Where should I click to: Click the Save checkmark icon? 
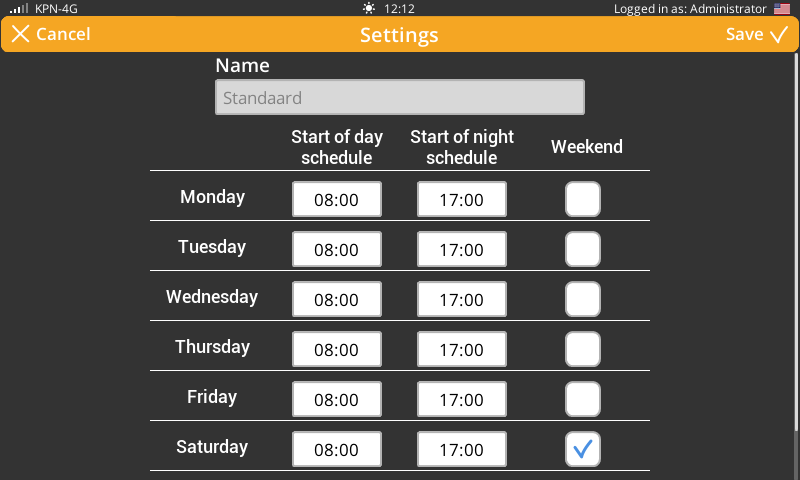[x=779, y=35]
